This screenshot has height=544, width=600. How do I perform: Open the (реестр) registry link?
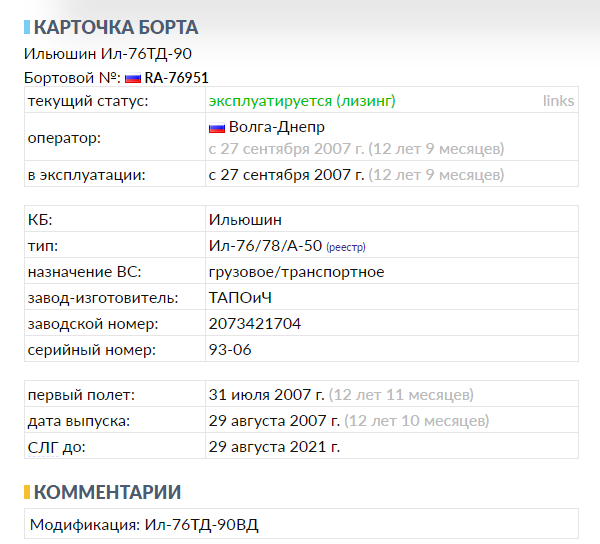pos(346,247)
